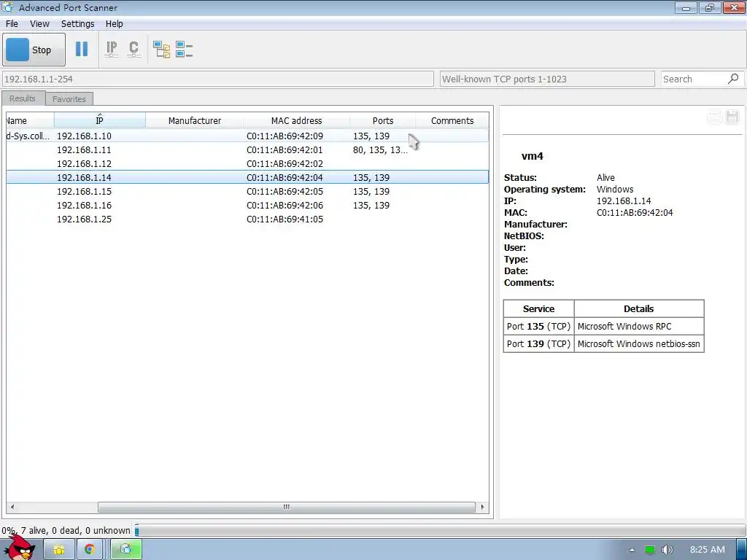This screenshot has width=747, height=560.
Task: Click the Stop scan button
Action: click(x=34, y=50)
